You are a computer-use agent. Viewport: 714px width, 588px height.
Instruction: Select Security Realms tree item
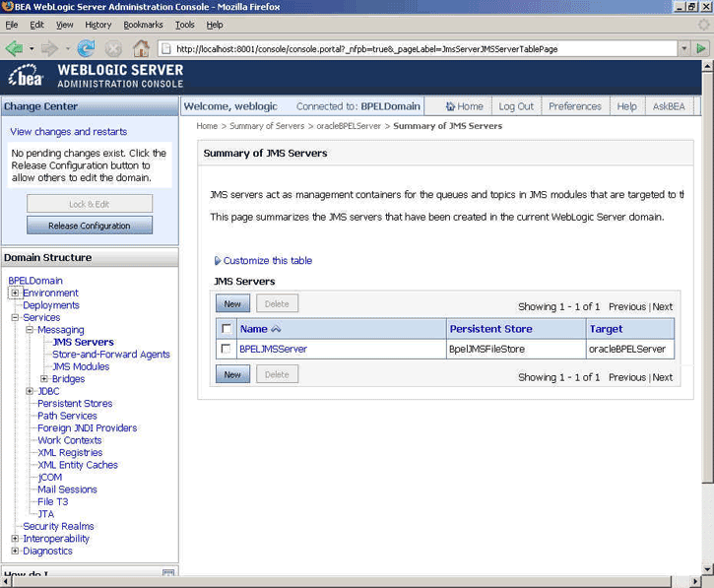[58, 526]
